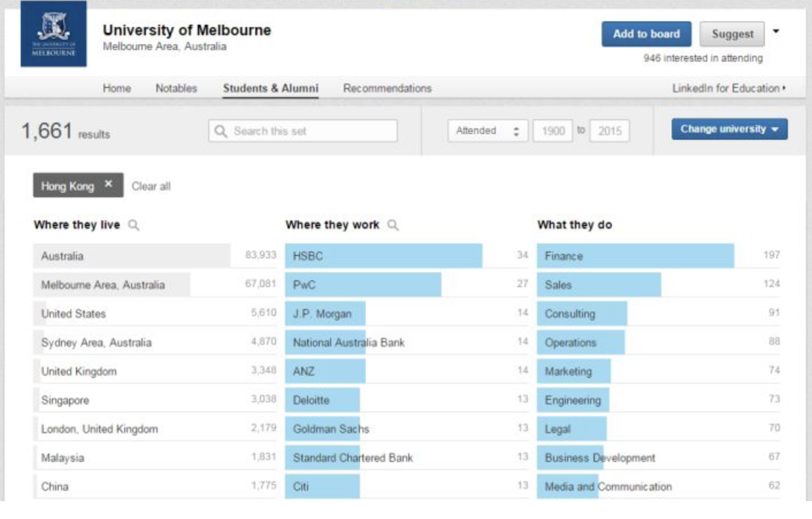Screen dimensions: 812x519
Task: Click the University of Melbourne logo
Action: point(53,34)
